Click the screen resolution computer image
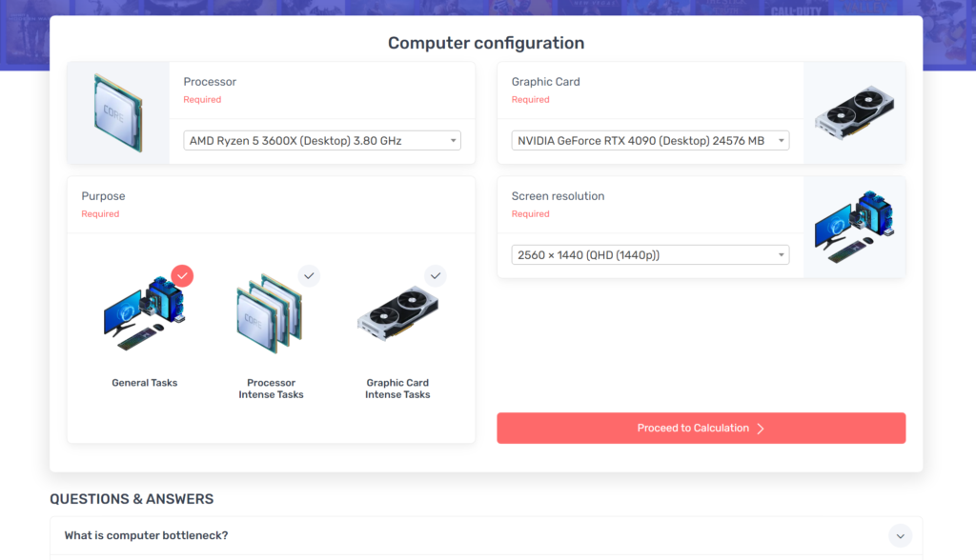The width and height of the screenshot is (976, 560). click(x=854, y=227)
